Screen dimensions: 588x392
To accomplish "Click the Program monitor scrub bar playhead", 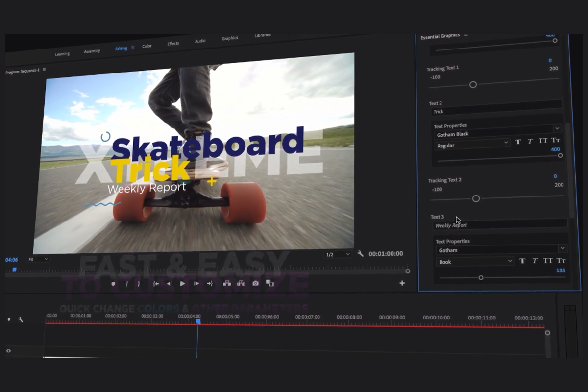I will (14, 269).
